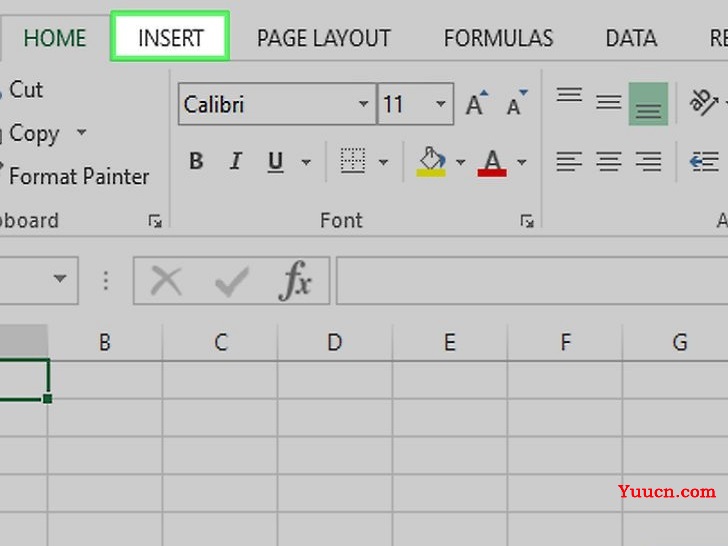Select Bottom Align icon
728x546 pixels.
point(648,104)
